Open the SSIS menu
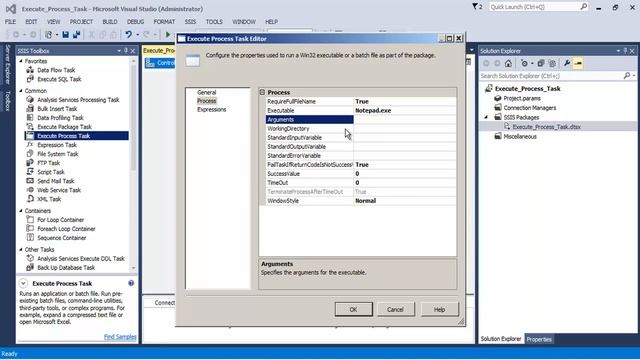The height and width of the screenshot is (360, 640). 190,22
